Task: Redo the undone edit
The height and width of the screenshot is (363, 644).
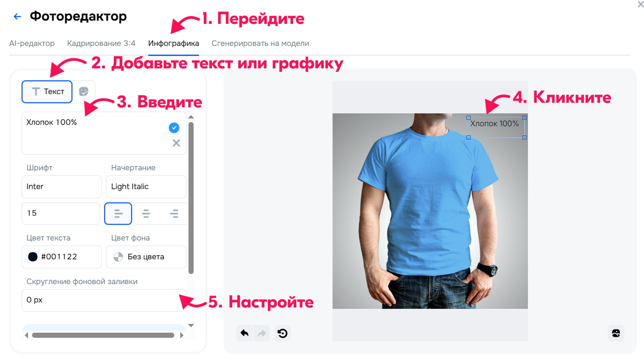Action: pyautogui.click(x=262, y=333)
